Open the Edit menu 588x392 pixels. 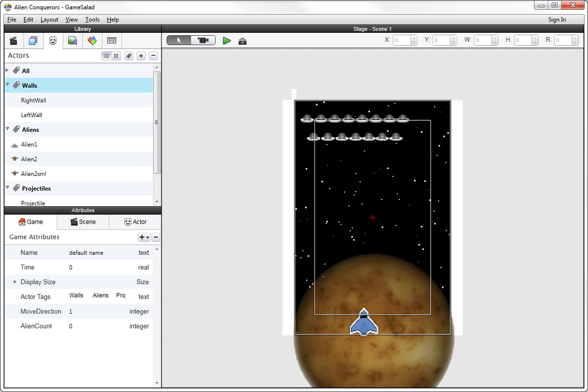coord(28,20)
